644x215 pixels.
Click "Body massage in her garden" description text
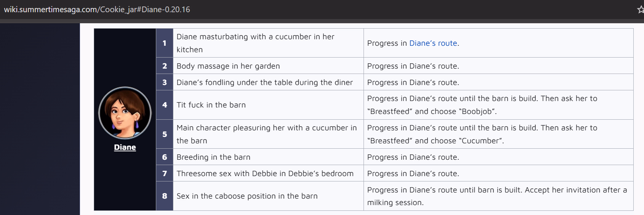(x=228, y=66)
